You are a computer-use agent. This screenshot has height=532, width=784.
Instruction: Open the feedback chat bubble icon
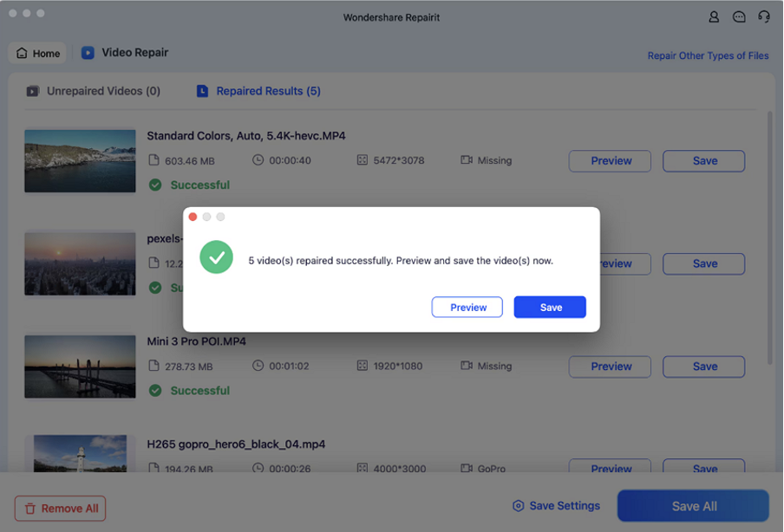coord(739,17)
